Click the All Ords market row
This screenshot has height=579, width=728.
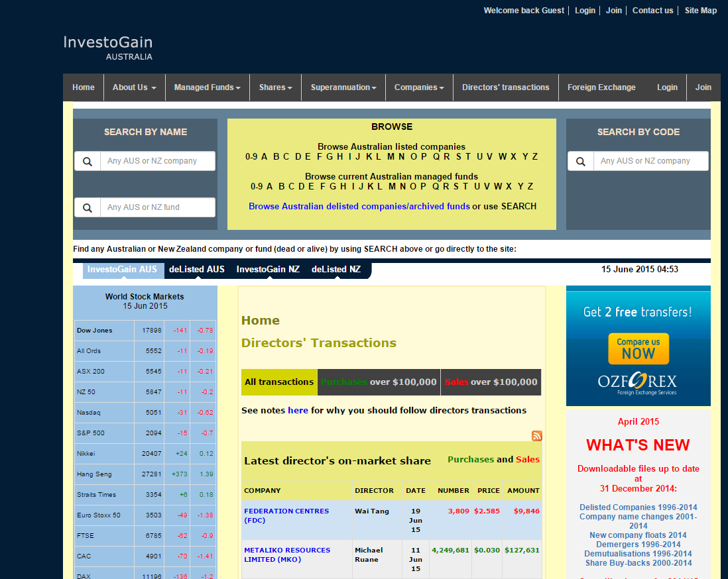pos(145,351)
